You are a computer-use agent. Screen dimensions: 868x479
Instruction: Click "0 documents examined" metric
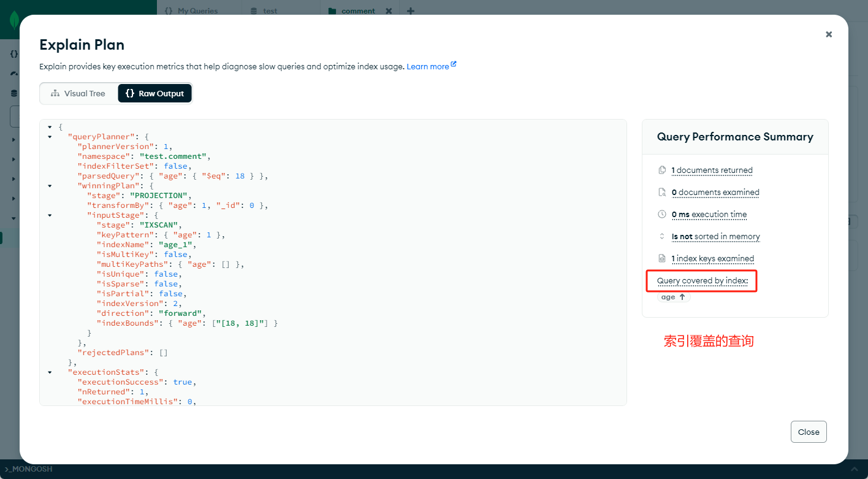[715, 193]
